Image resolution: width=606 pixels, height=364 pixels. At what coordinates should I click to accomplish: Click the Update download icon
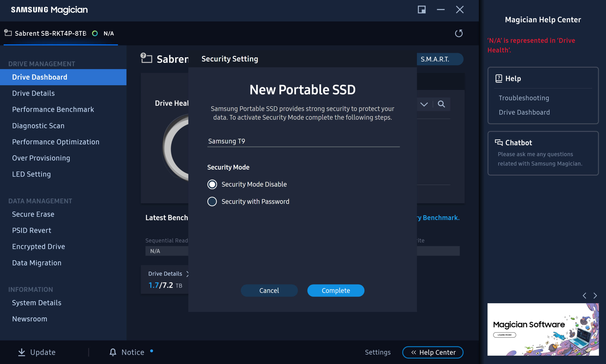coord(22,352)
